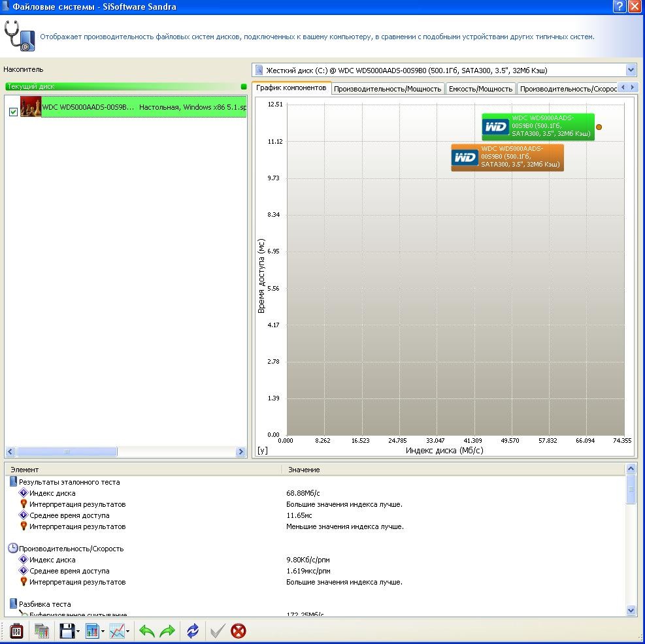The image size is (645, 644).
Task: Click the chess thumbnail of current disk
Action: click(31, 107)
